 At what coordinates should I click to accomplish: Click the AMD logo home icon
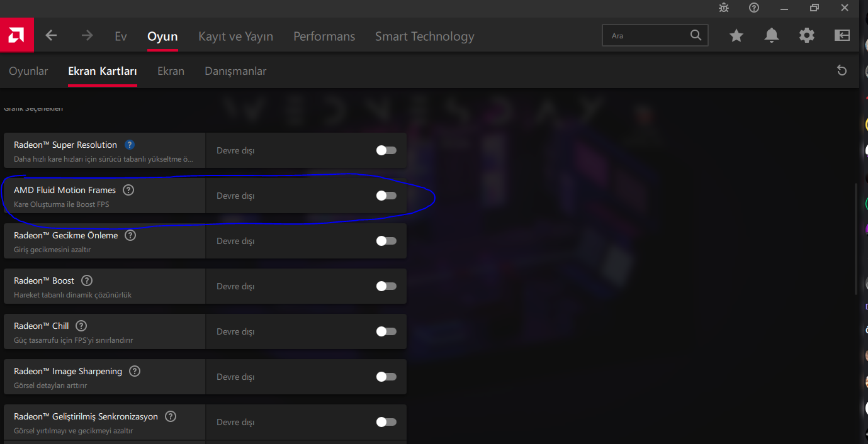pos(17,36)
